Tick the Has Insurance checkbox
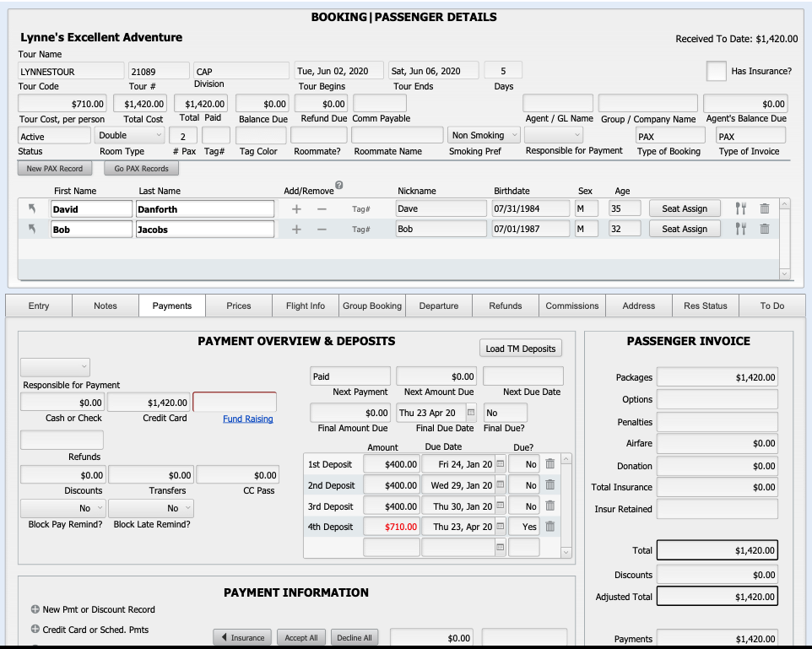The width and height of the screenshot is (812, 649). 716,71
